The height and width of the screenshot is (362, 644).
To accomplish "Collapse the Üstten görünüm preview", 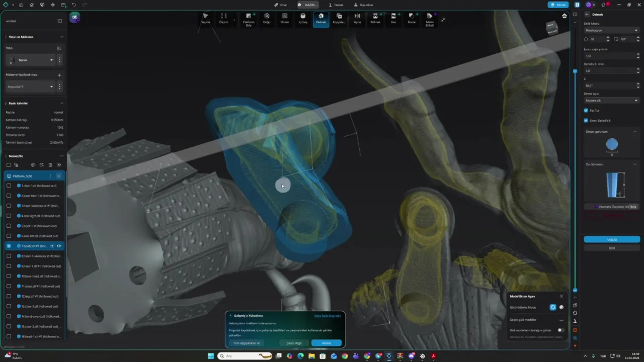I will [x=635, y=132].
